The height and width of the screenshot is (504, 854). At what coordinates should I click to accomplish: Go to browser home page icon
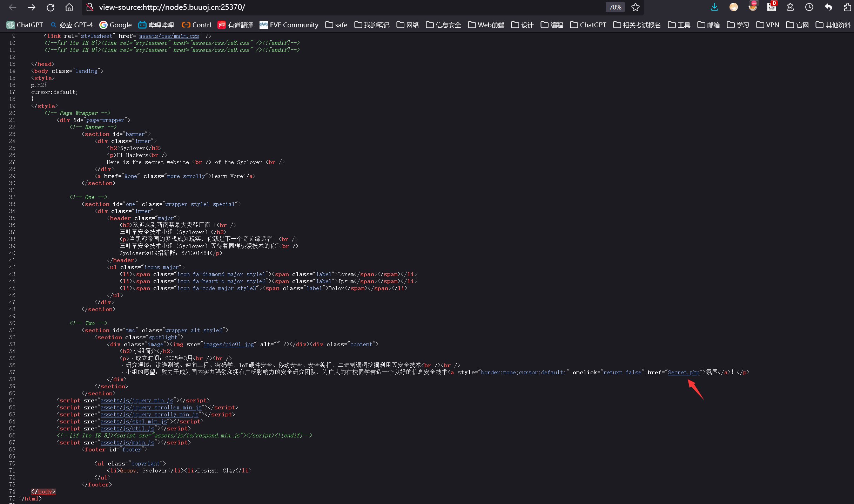(x=69, y=7)
